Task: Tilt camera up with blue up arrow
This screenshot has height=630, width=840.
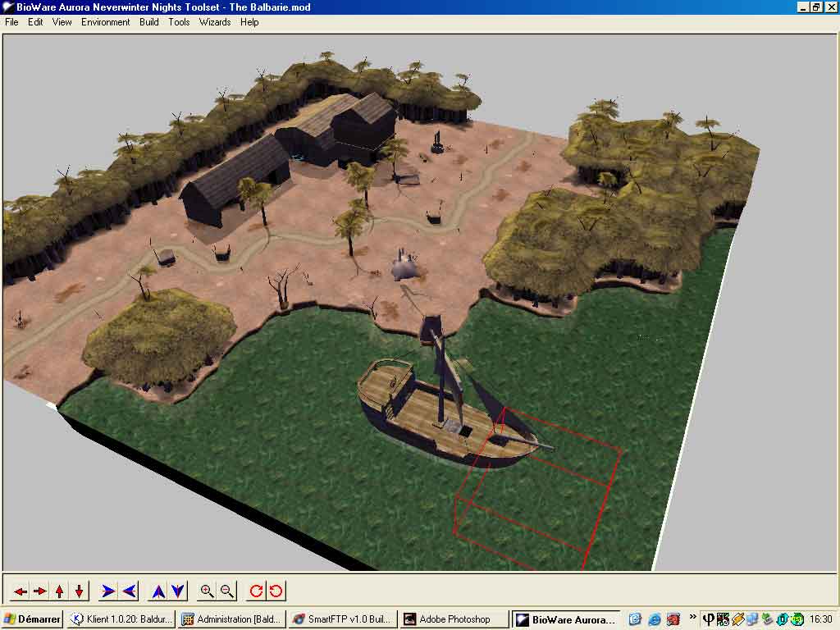Action: click(x=158, y=591)
